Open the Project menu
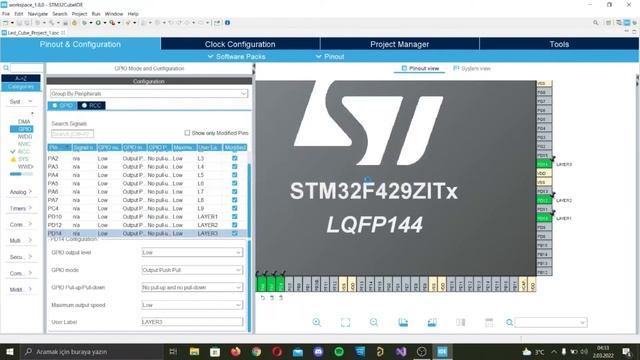This screenshot has width=640, height=360. pyautogui.click(x=79, y=14)
